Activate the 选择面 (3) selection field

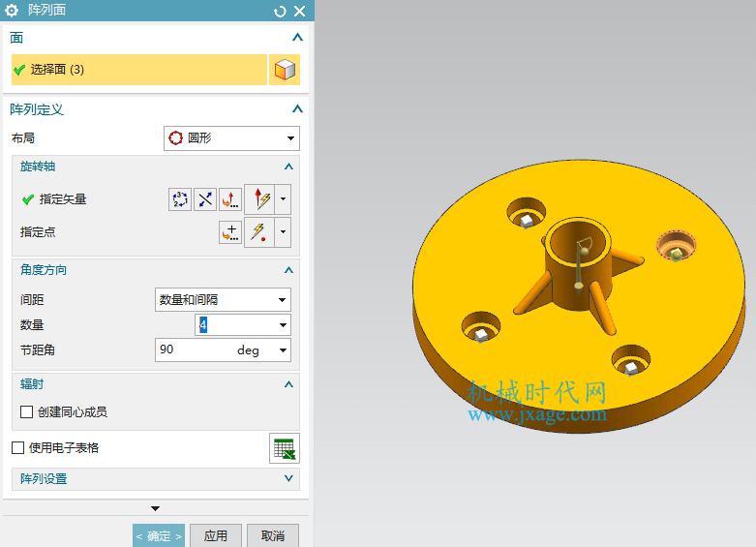138,70
